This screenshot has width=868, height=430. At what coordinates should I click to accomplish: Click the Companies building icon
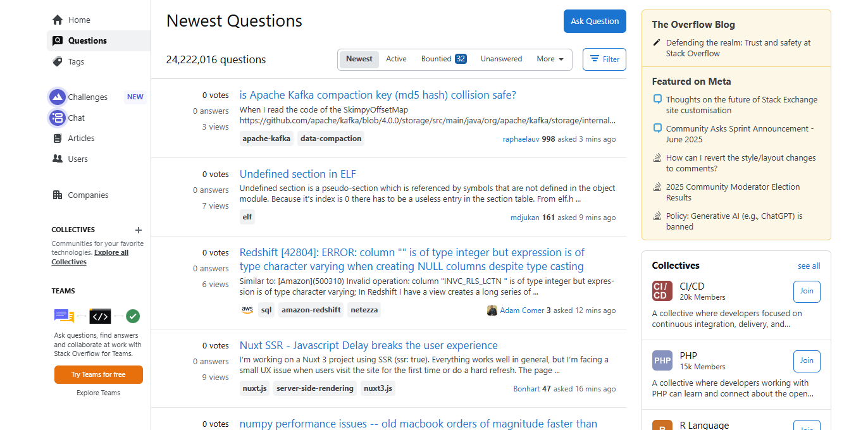(58, 195)
